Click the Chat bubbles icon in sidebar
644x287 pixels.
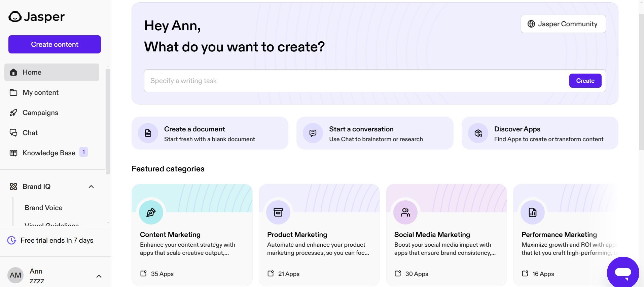pos(13,133)
